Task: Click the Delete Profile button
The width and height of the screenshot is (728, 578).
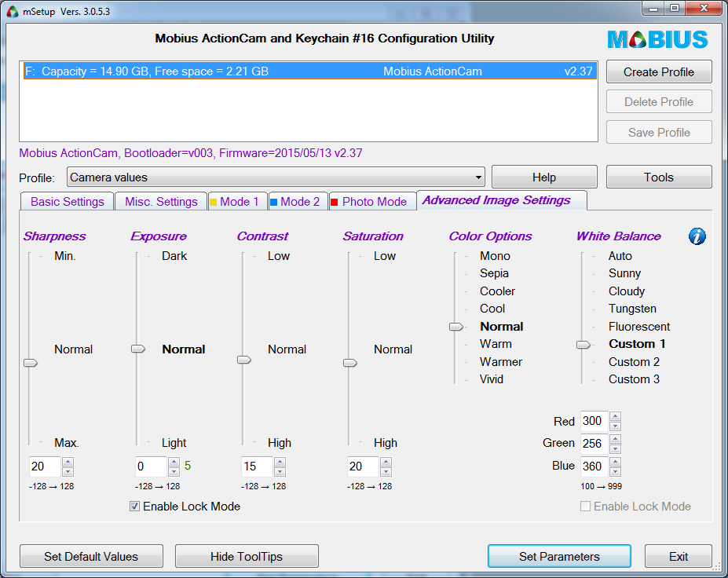Action: click(659, 101)
